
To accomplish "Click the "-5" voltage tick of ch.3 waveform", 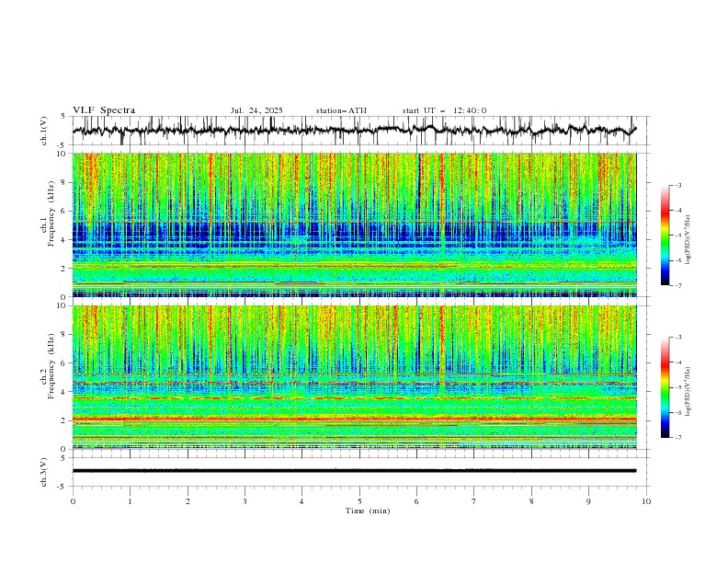I will click(62, 487).
